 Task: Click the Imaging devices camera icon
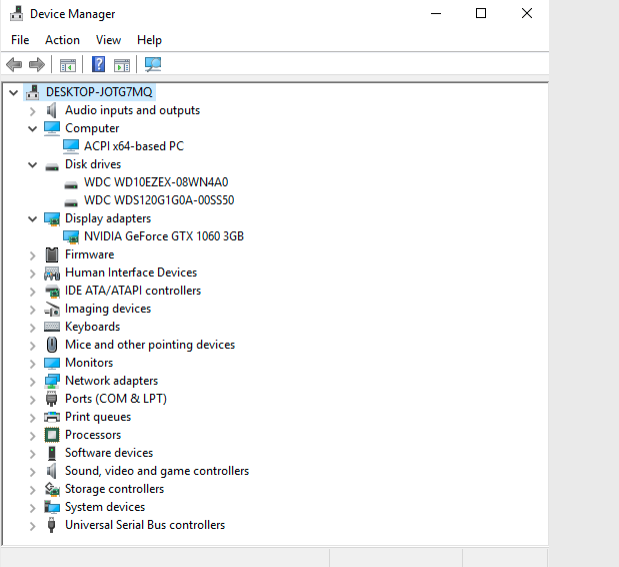coord(52,309)
